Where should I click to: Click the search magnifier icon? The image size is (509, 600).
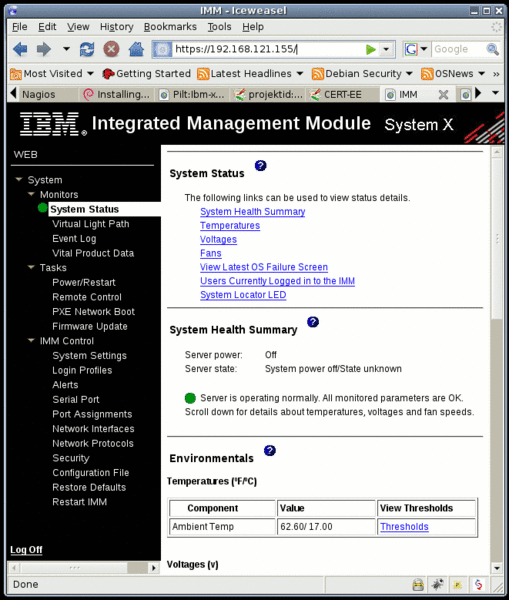(x=492, y=49)
